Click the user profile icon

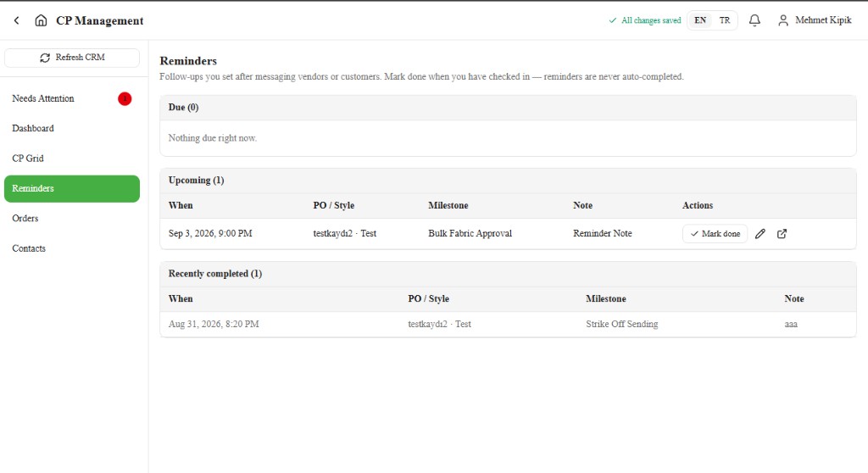[x=782, y=20]
